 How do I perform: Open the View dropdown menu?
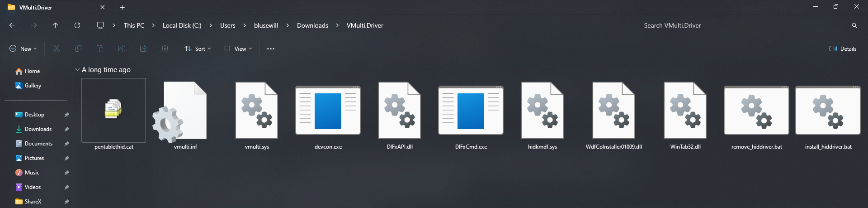pyautogui.click(x=238, y=48)
